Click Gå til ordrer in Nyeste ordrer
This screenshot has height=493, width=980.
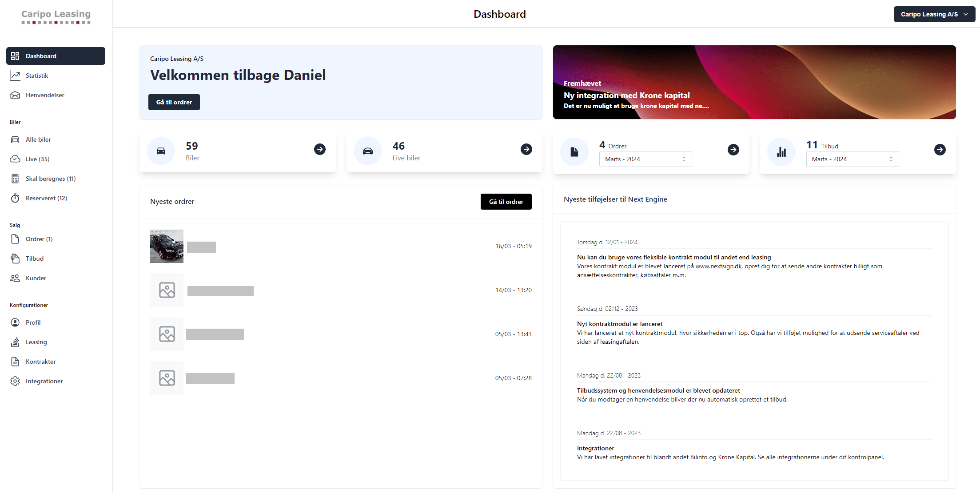pos(506,202)
